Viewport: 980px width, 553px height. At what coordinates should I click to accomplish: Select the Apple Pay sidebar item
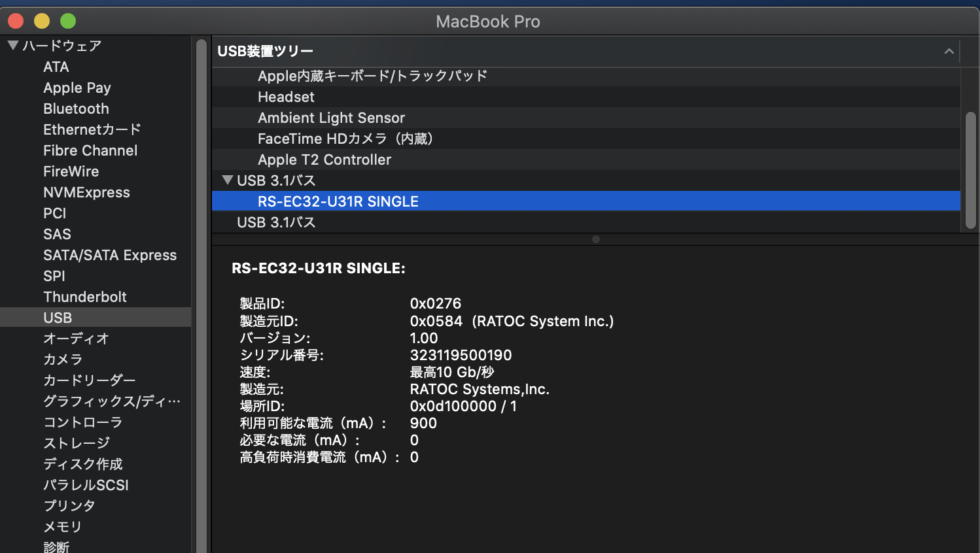point(77,88)
